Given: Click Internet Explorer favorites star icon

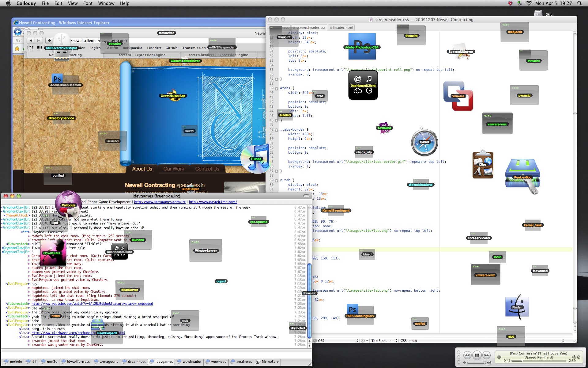Looking at the screenshot, I should point(17,48).
